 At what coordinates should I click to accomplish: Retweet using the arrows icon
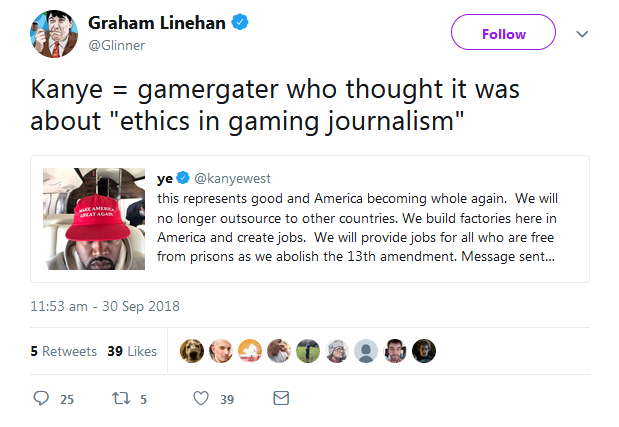pos(121,398)
